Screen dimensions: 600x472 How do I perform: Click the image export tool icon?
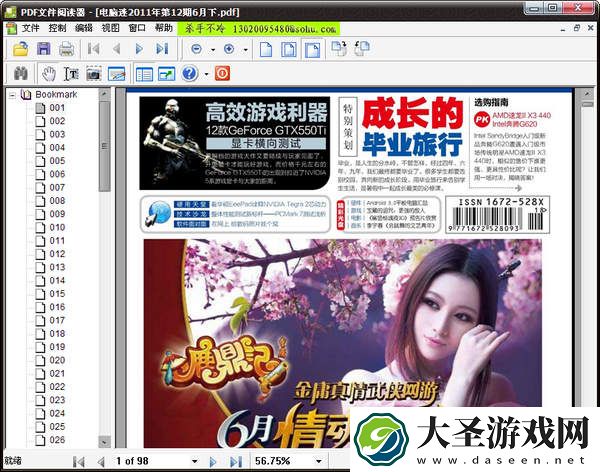pos(117,73)
